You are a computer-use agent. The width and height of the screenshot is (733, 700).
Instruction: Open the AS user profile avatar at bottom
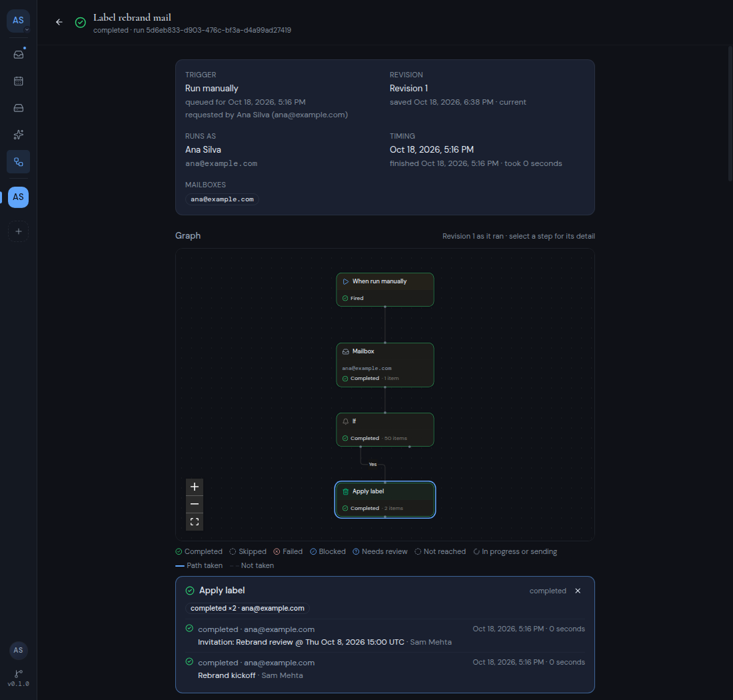(18, 650)
